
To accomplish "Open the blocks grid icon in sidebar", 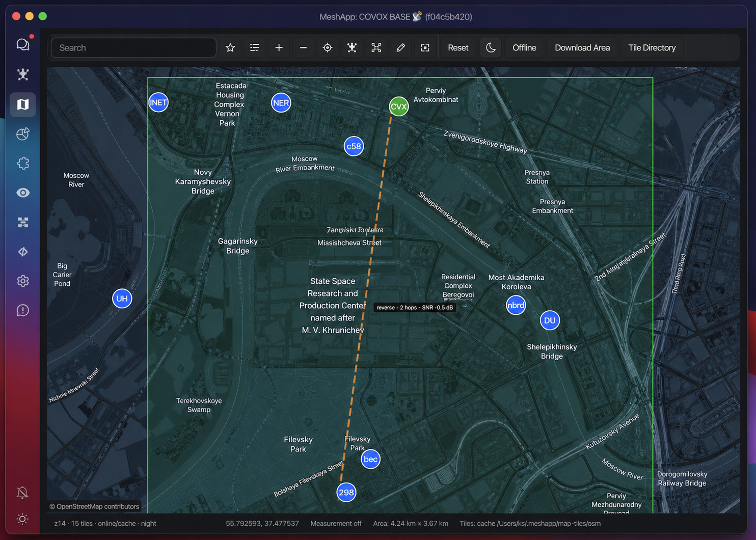I will [23, 222].
